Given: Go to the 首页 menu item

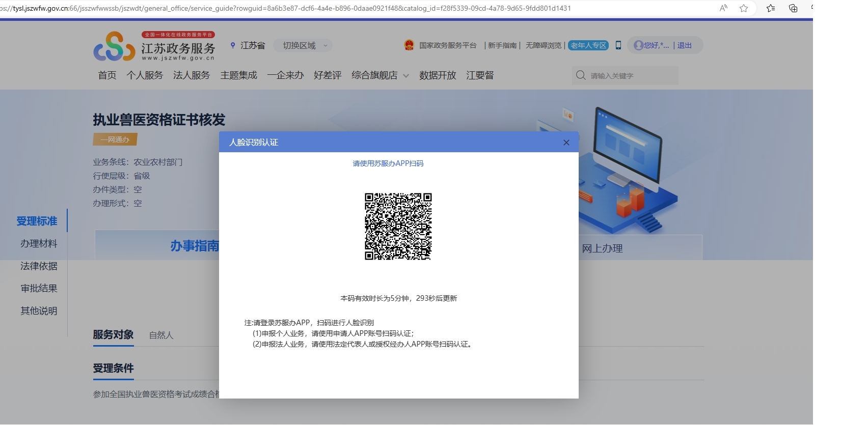Looking at the screenshot, I should click(x=107, y=75).
